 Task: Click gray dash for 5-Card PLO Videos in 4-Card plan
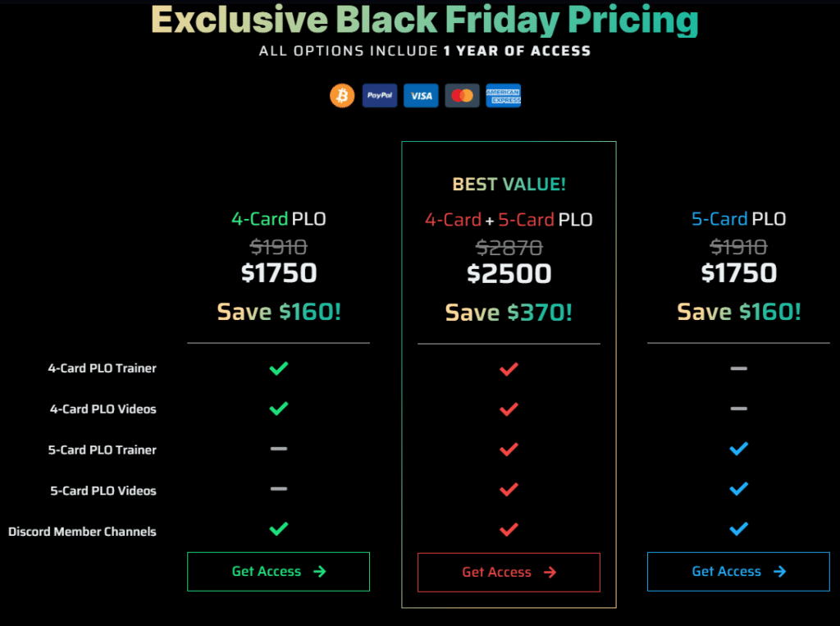(x=279, y=490)
